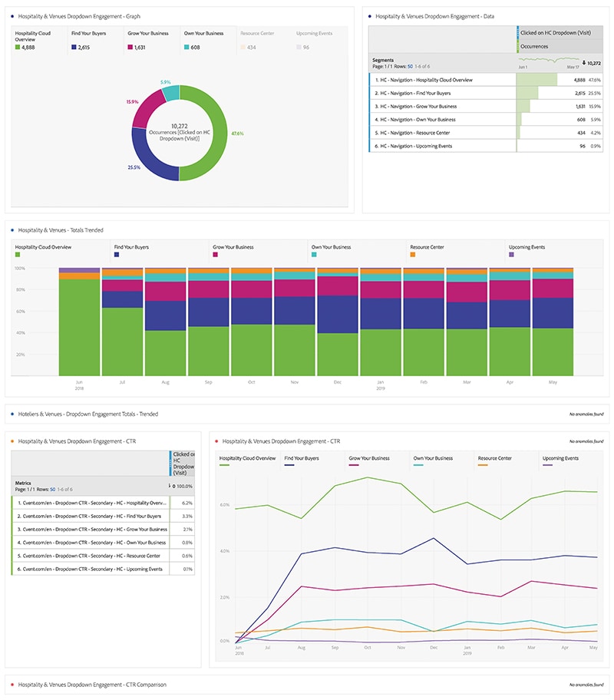
Task: Click No anomalies found on the CTR line chart
Action: tap(586, 441)
